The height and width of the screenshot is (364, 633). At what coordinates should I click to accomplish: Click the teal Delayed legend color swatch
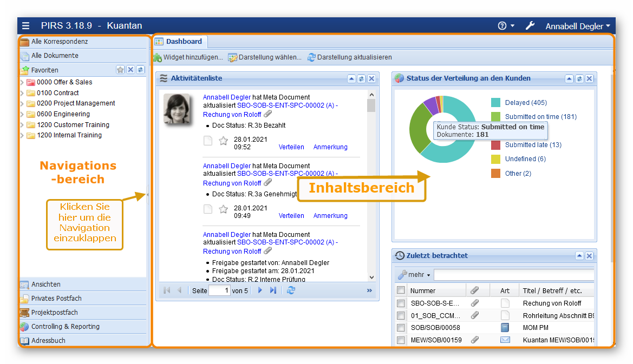tap(495, 103)
